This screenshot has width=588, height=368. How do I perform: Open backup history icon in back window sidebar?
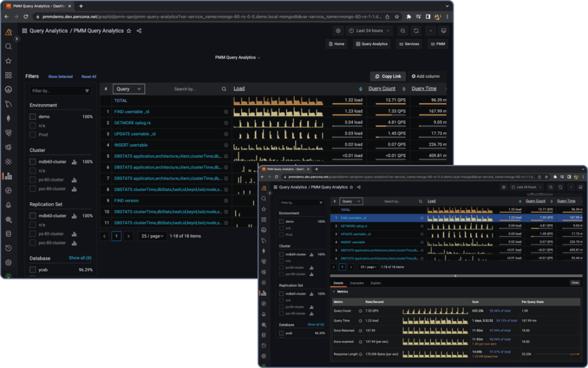(8, 248)
